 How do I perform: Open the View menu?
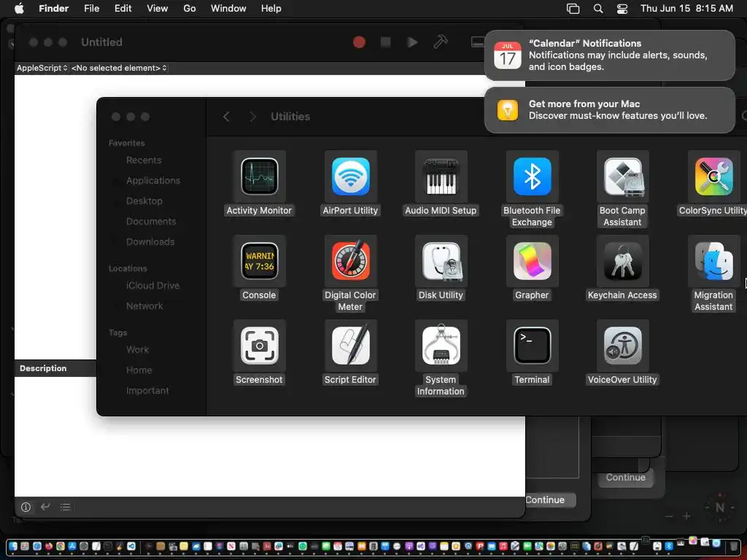coord(158,9)
